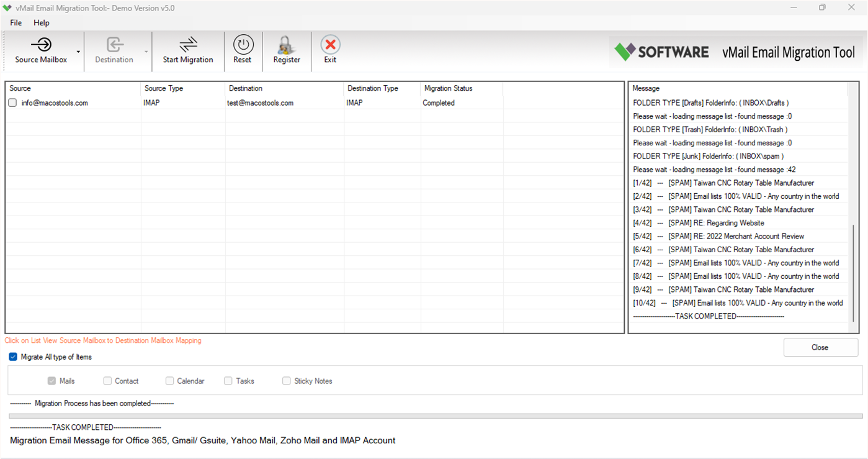This screenshot has width=868, height=459.
Task: Uncheck Migrate All type of Items
Action: coord(12,357)
